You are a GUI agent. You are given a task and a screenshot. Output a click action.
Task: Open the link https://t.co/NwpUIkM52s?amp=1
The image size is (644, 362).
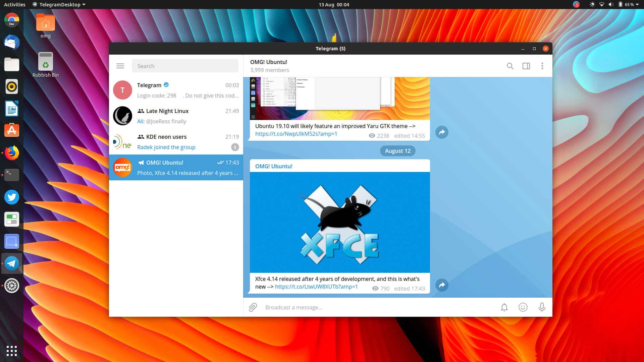(296, 134)
